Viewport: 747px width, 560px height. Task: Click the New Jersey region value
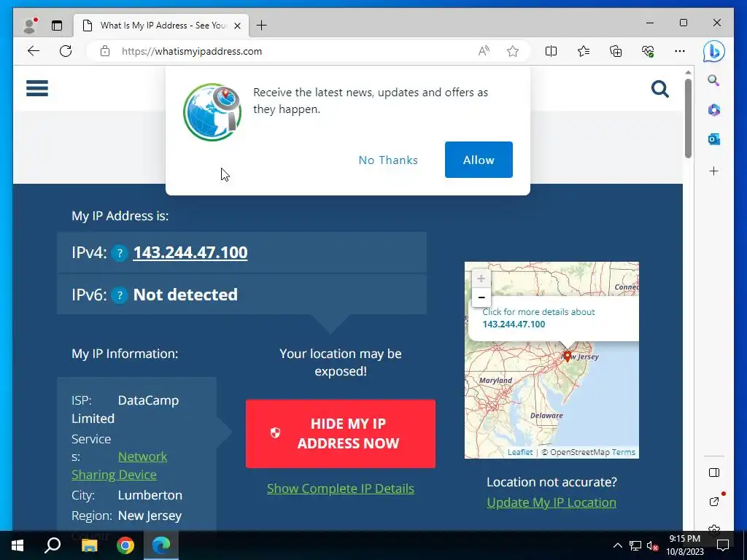(150, 516)
